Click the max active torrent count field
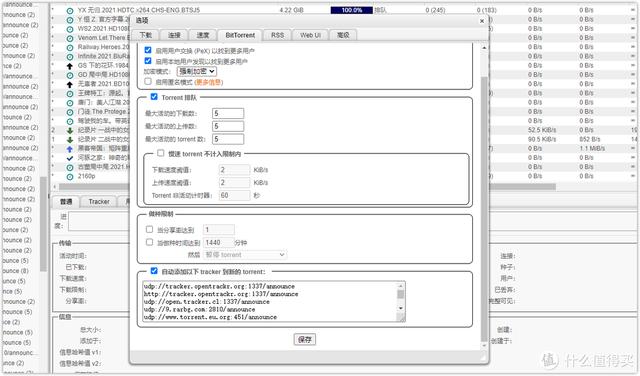The image size is (640, 376). coord(228,139)
